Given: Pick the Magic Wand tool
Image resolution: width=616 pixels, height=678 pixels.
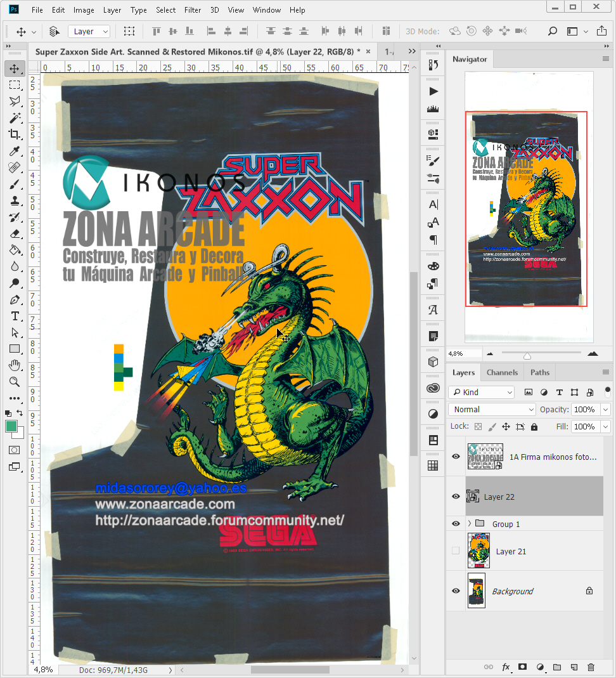Looking at the screenshot, I should coord(15,118).
